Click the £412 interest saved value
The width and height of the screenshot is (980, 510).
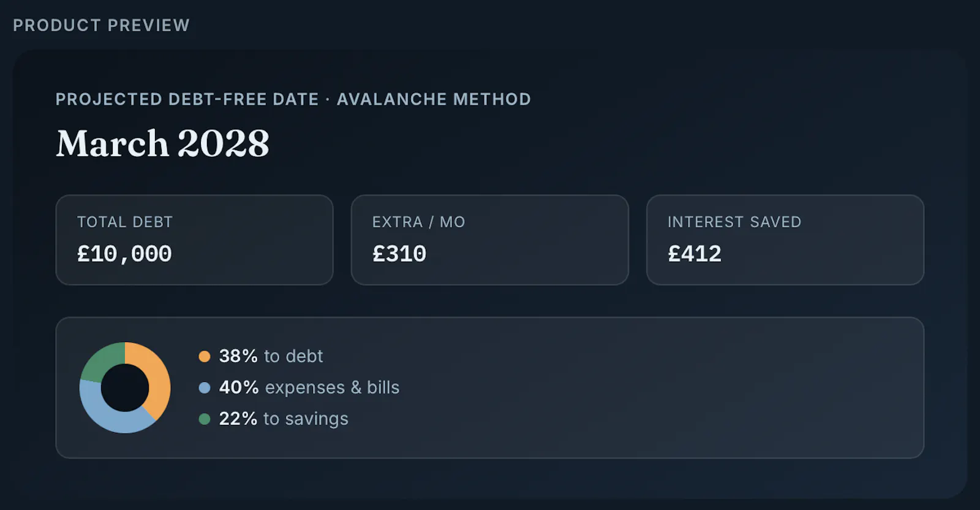click(x=695, y=254)
